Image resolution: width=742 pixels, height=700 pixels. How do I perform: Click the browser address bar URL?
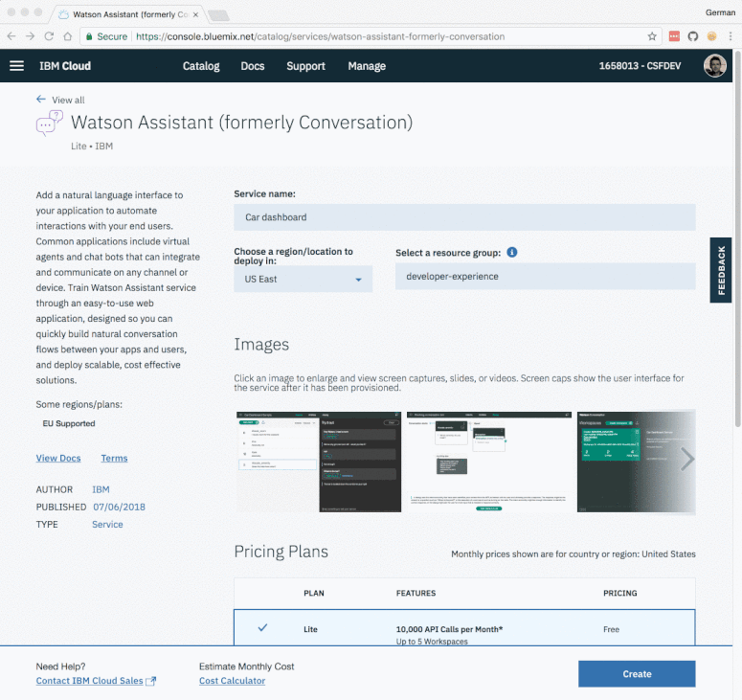pyautogui.click(x=321, y=36)
